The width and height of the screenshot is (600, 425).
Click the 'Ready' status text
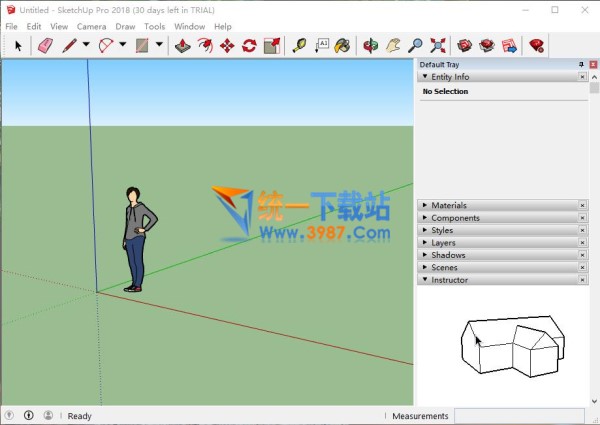[x=80, y=416]
